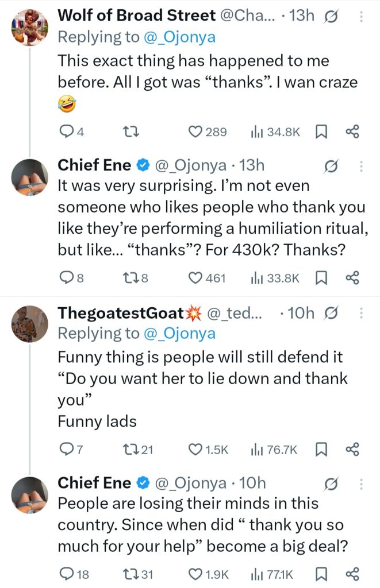380x588 pixels.
Task: Share the tweet about getting only "thanks"
Action: (x=352, y=132)
